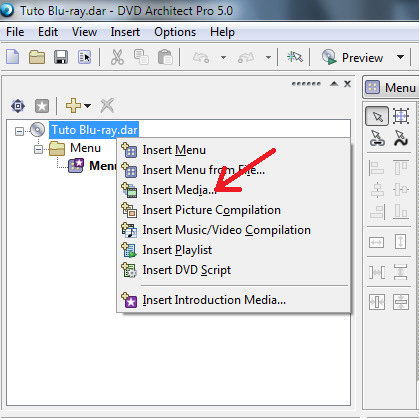420x420 pixels.
Task: Save project using the floppy disk icon
Action: pyautogui.click(x=61, y=57)
